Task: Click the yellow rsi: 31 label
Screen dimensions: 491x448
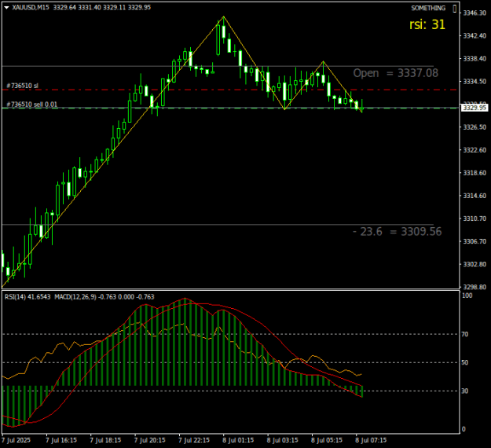Action: [427, 24]
